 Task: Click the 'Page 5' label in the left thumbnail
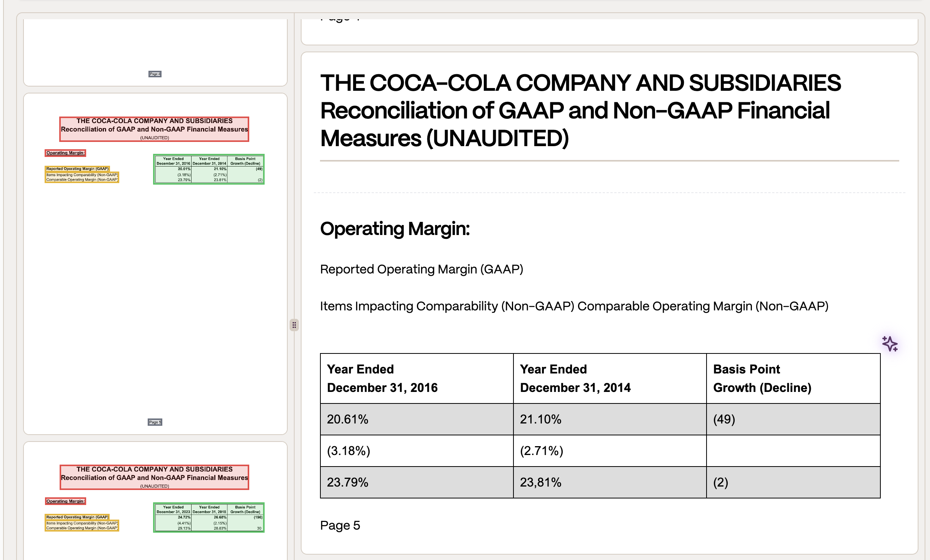click(x=155, y=422)
